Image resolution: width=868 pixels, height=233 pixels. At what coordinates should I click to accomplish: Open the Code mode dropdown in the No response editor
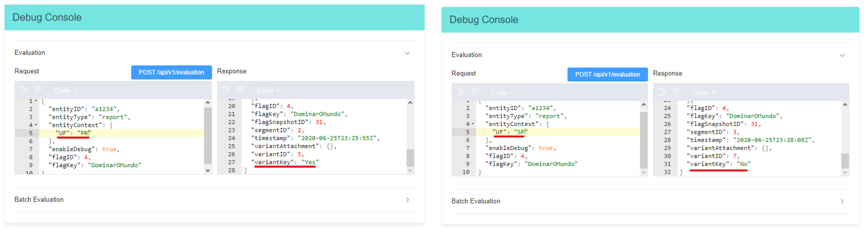[703, 93]
